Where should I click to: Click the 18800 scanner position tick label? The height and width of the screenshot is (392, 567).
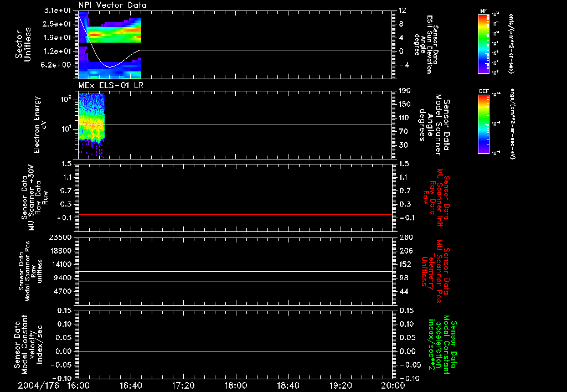(60, 251)
